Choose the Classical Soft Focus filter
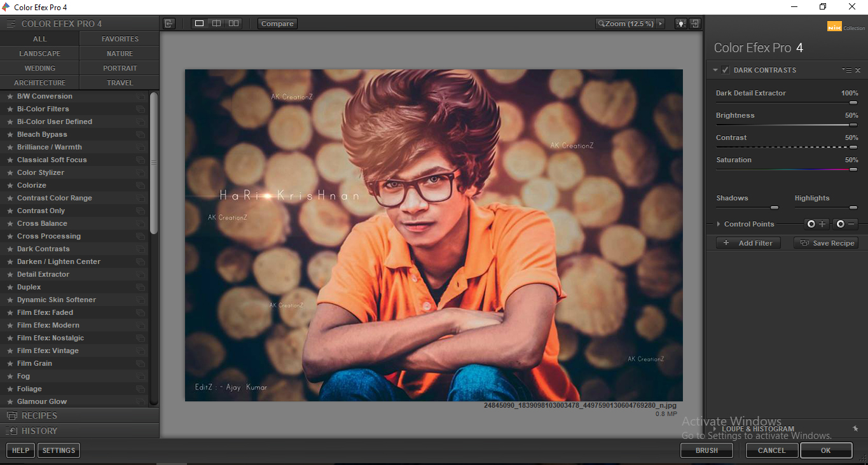This screenshot has width=868, height=465. (x=74, y=160)
